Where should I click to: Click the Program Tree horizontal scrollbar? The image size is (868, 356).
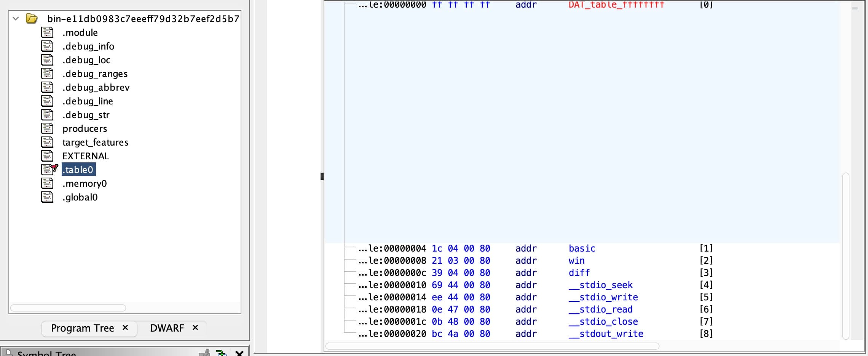[68, 308]
